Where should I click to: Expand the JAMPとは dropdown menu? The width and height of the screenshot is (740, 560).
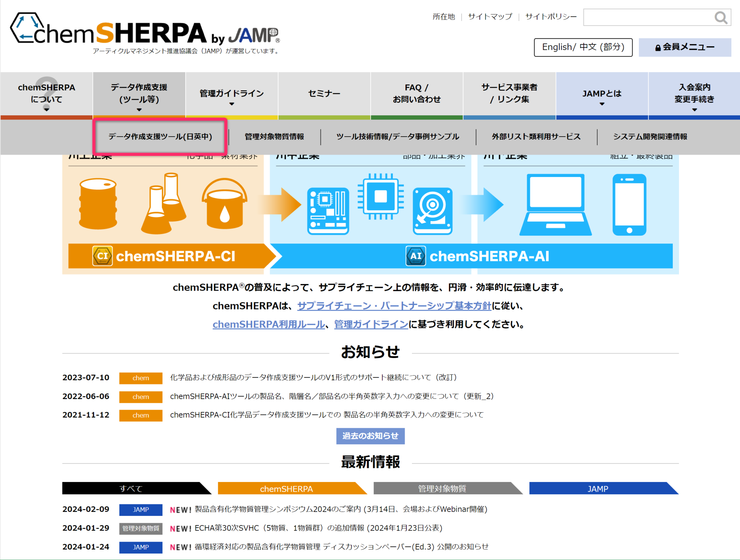(602, 104)
